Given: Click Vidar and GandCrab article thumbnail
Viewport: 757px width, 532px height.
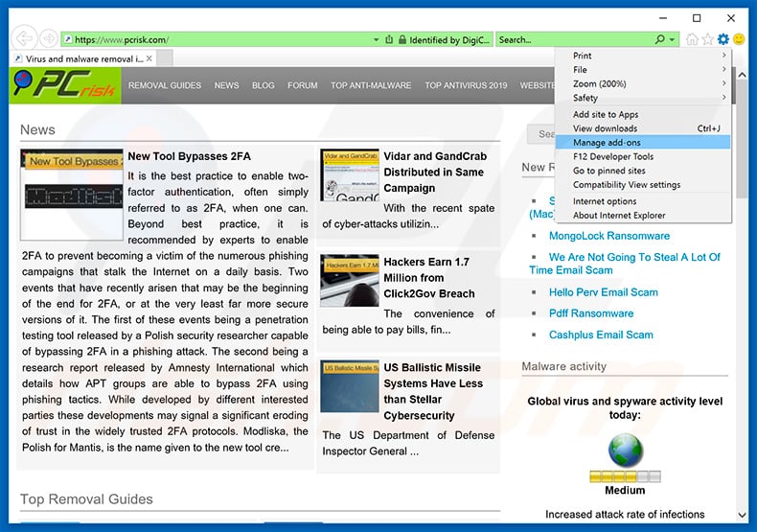Looking at the screenshot, I should [350, 174].
